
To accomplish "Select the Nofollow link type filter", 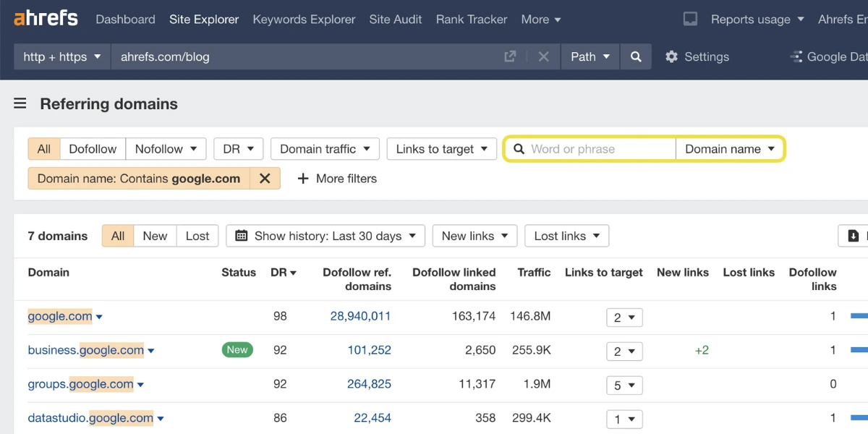I will pyautogui.click(x=166, y=149).
